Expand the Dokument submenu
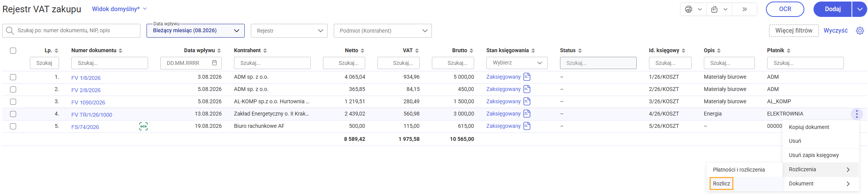868x195 pixels. point(820,183)
